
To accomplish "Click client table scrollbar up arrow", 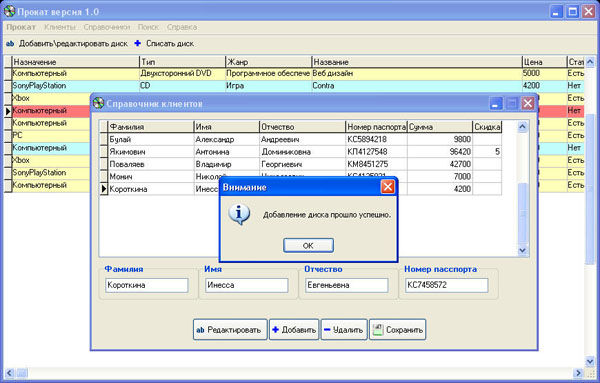I will coord(522,127).
